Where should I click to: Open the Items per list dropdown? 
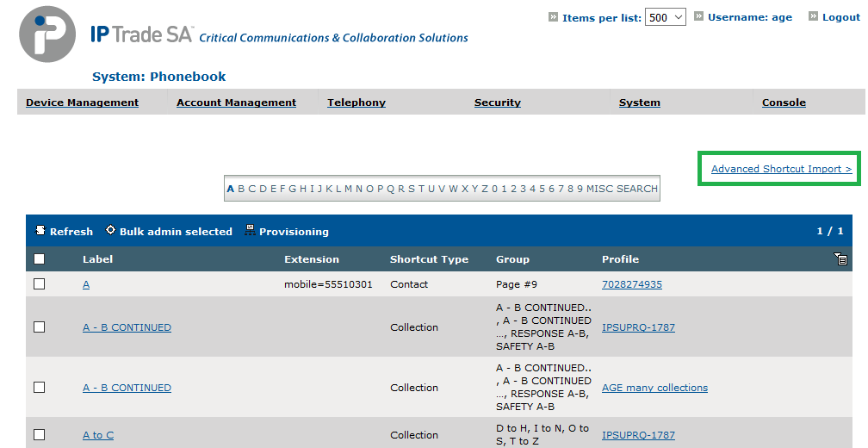pos(666,17)
